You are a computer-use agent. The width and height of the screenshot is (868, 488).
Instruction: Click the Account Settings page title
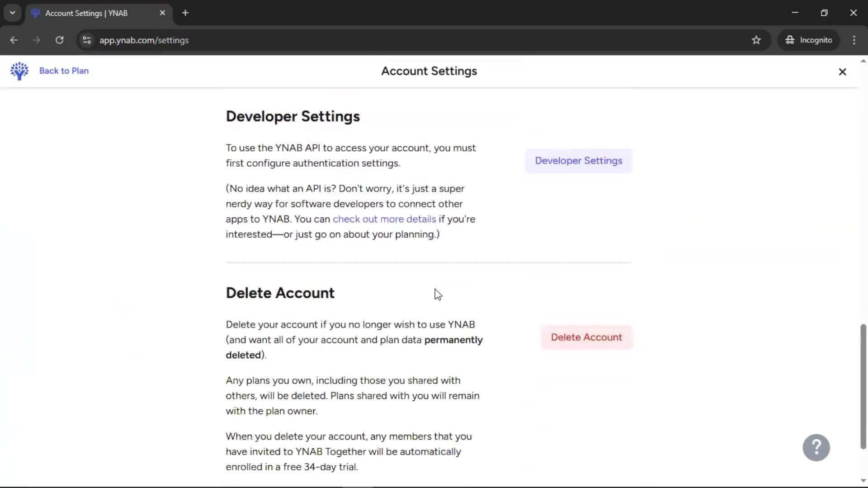(x=429, y=71)
